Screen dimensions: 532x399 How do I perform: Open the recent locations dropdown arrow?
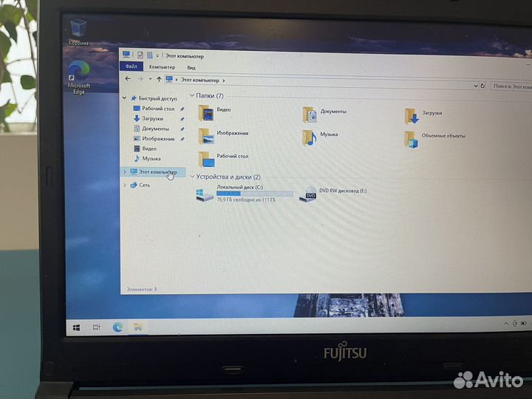tap(150, 79)
